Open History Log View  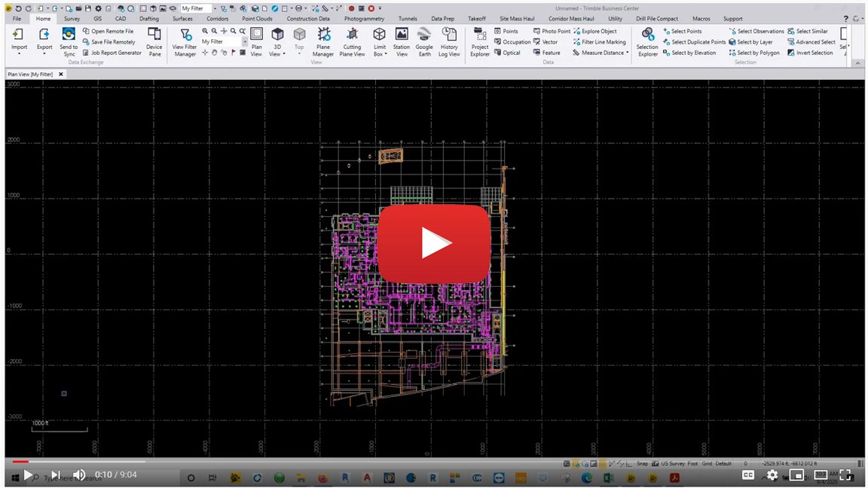[449, 41]
